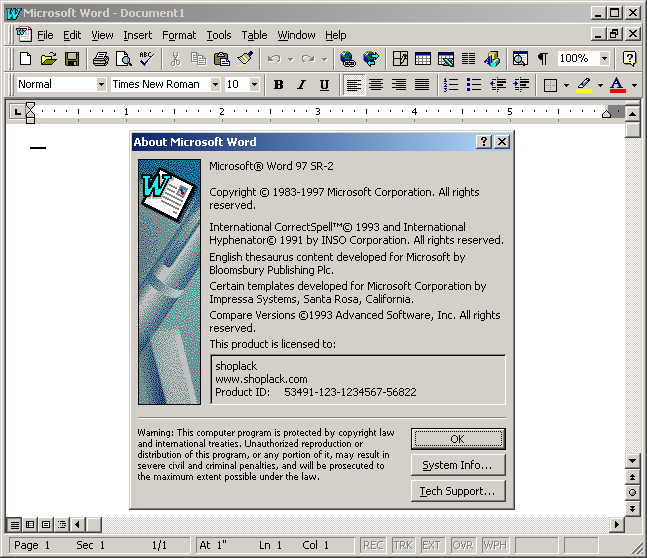
Task: Click the dialog's question mark help button
Action: (x=484, y=142)
